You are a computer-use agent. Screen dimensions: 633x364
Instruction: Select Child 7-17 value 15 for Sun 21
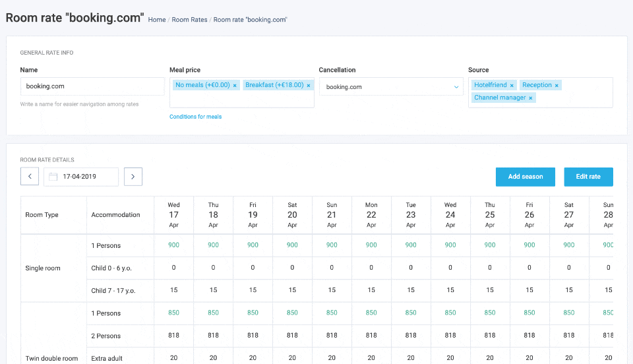pyautogui.click(x=332, y=290)
